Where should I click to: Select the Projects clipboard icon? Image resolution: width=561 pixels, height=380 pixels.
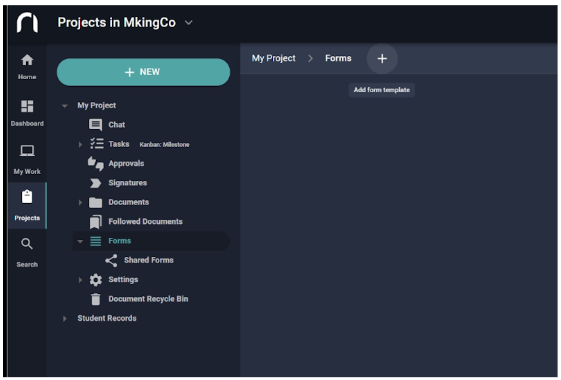coord(27,196)
